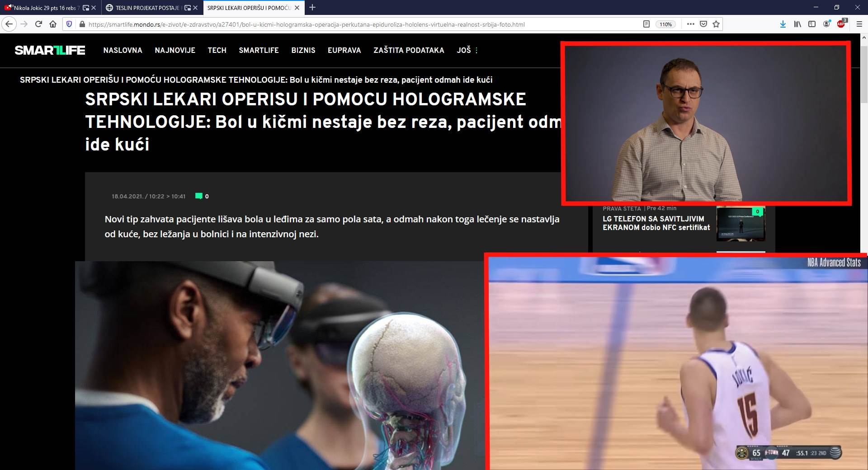Open the tracking protection shield icon
This screenshot has width=868, height=470.
(69, 24)
